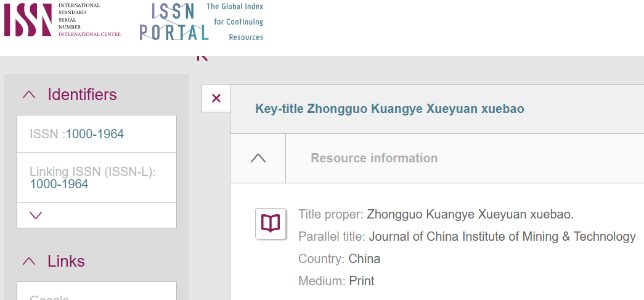644x300 pixels.
Task: Collapse the Resource information panel arrow
Action: [258, 158]
